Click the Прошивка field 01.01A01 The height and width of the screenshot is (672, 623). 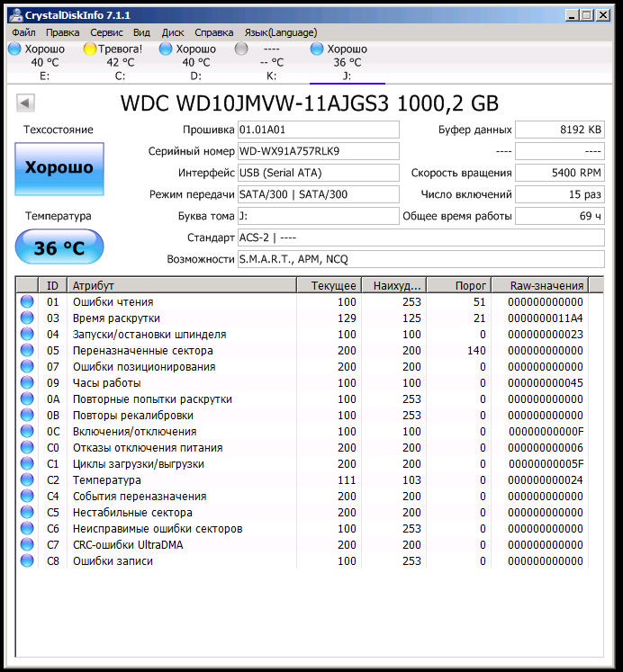click(319, 130)
